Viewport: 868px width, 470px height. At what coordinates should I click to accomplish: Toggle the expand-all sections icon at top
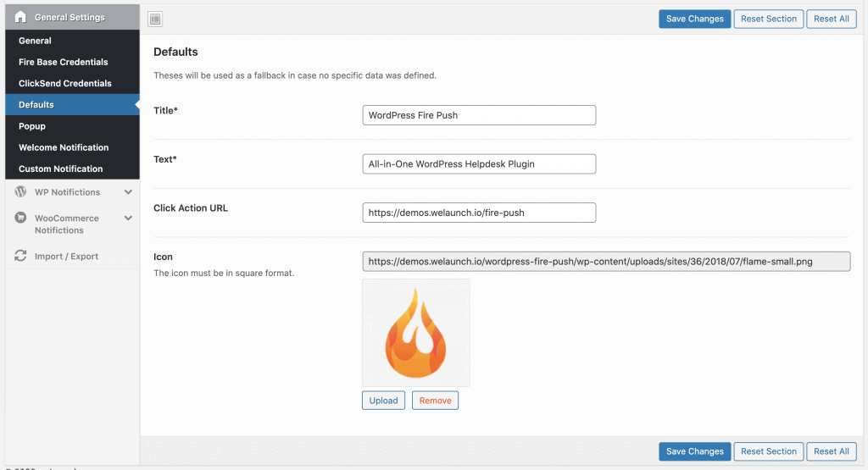pyautogui.click(x=155, y=19)
